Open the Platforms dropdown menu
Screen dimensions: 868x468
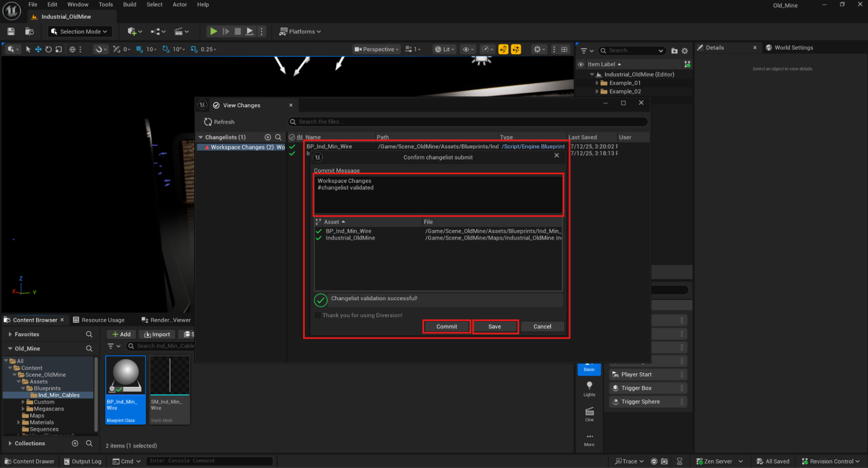click(x=300, y=31)
